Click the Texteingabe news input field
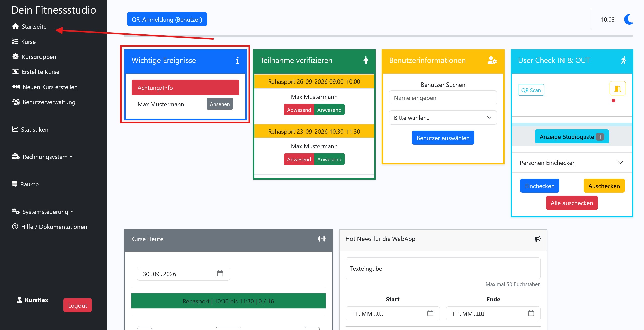 click(443, 268)
